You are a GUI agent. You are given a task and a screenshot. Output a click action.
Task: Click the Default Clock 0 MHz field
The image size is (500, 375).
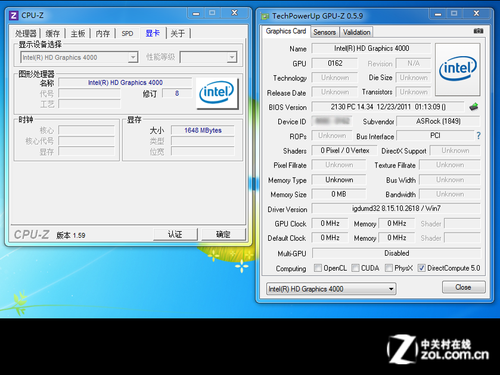click(330, 238)
